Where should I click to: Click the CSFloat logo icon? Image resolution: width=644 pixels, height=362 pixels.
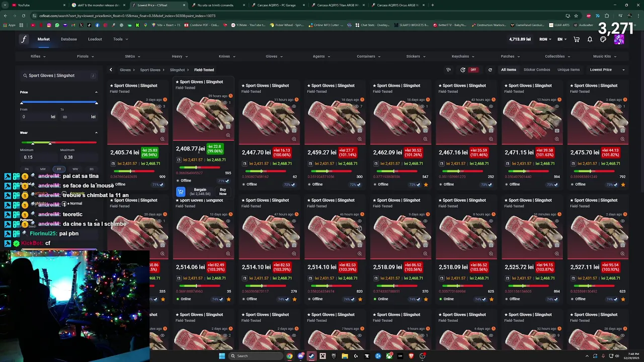coord(24,39)
